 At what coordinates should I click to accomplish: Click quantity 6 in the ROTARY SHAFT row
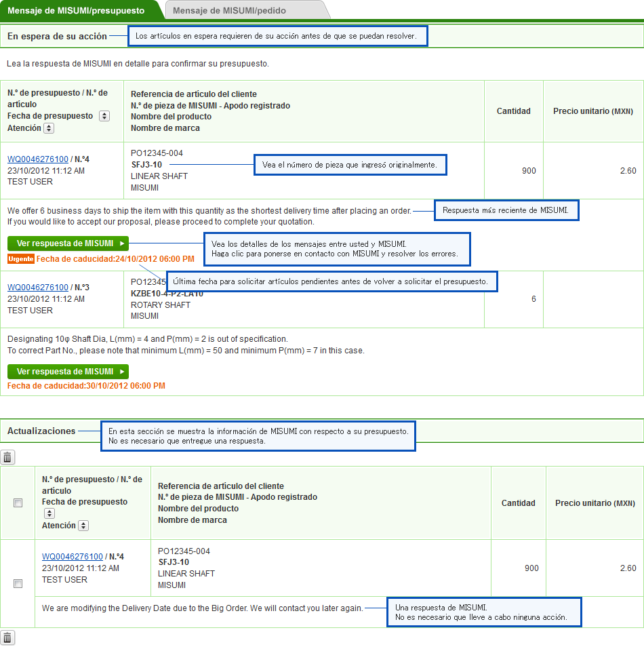[534, 298]
